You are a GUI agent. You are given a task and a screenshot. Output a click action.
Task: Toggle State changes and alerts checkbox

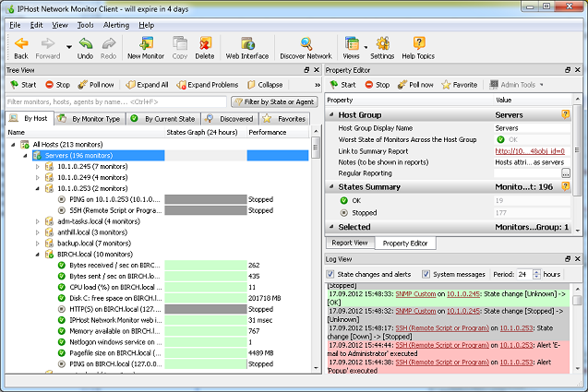point(330,274)
